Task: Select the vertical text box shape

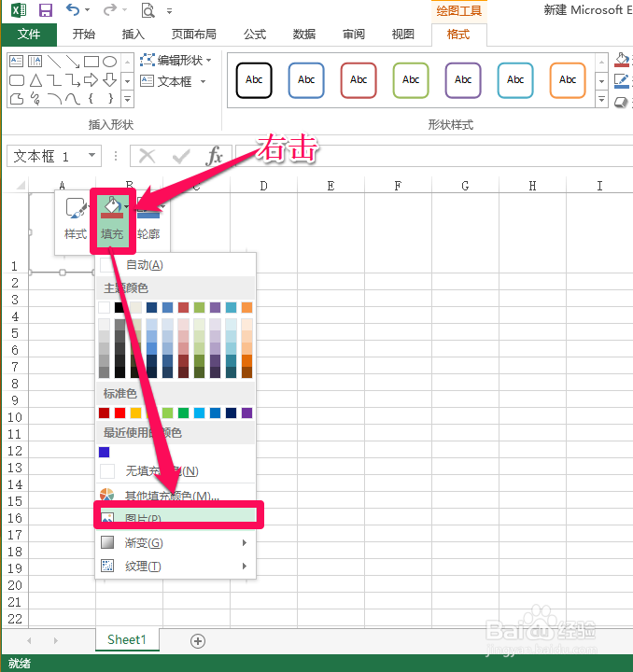Action: point(35,62)
